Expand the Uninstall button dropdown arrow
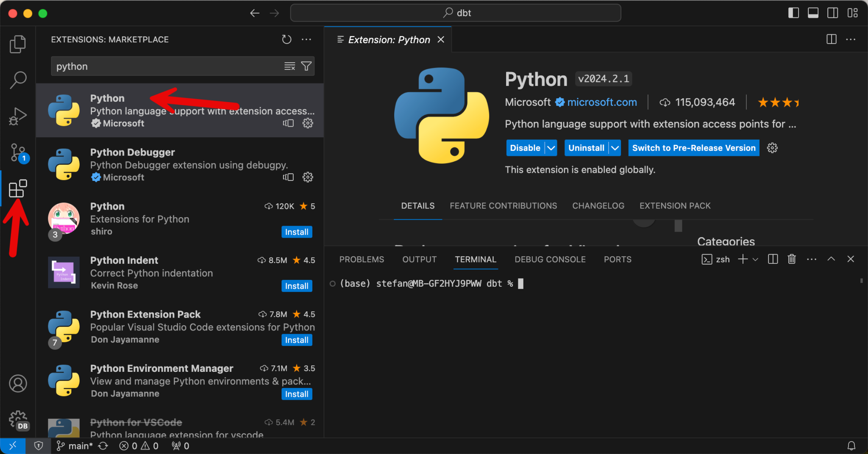The width and height of the screenshot is (868, 454). [x=615, y=148]
